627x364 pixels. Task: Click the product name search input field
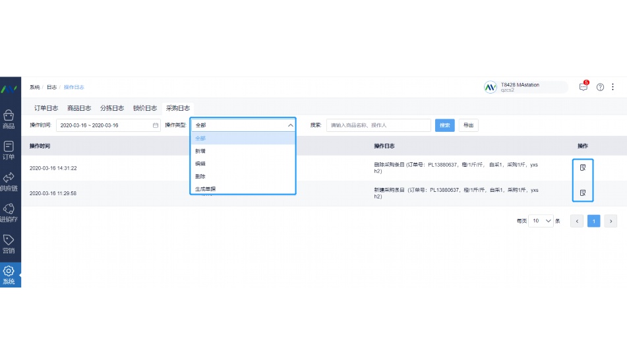coord(378,125)
